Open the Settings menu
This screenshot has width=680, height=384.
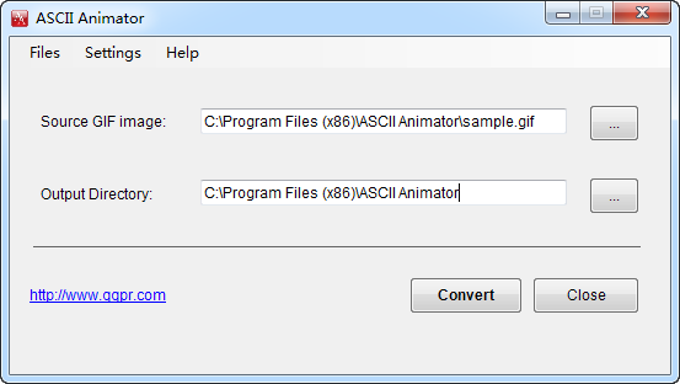point(113,53)
